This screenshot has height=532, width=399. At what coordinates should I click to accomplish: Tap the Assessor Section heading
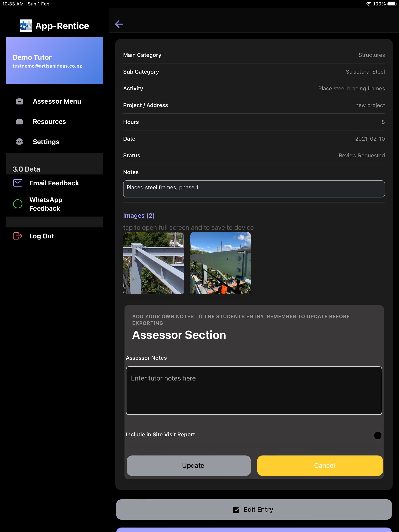click(x=179, y=335)
